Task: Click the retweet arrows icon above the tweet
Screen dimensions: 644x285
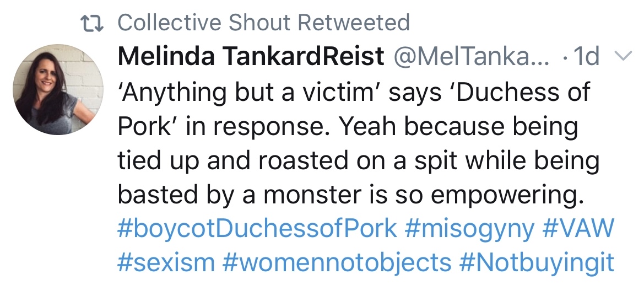Action: (90, 23)
